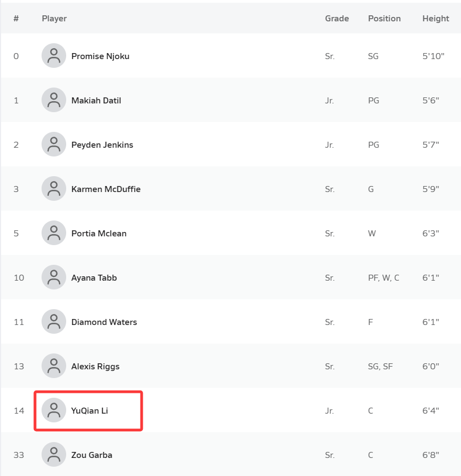Click Promise Njoku's avatar icon
This screenshot has width=461, height=476.
54,56
